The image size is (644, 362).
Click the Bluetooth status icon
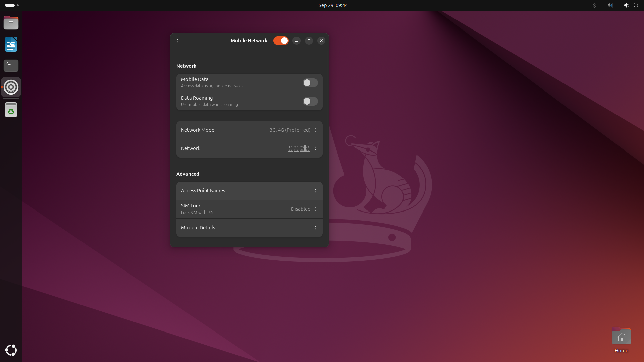(x=594, y=5)
